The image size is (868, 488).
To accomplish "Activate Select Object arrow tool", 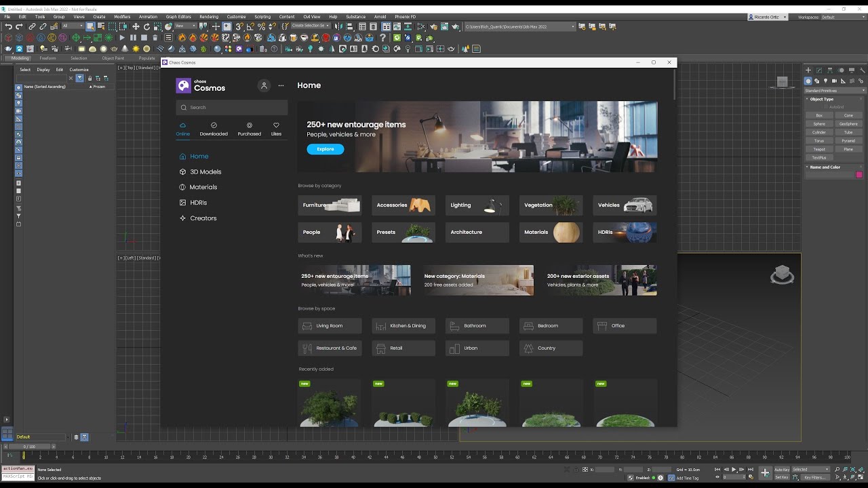I will pyautogui.click(x=90, y=26).
